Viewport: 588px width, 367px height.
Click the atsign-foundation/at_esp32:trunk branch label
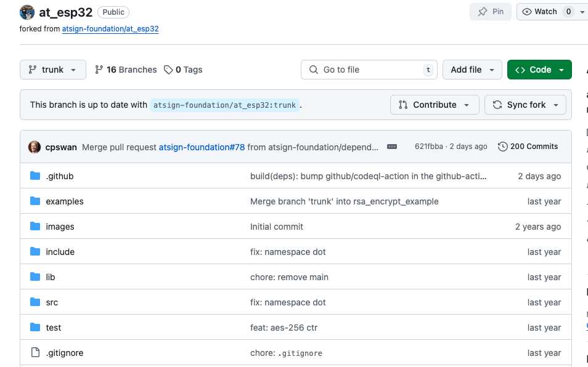(224, 105)
